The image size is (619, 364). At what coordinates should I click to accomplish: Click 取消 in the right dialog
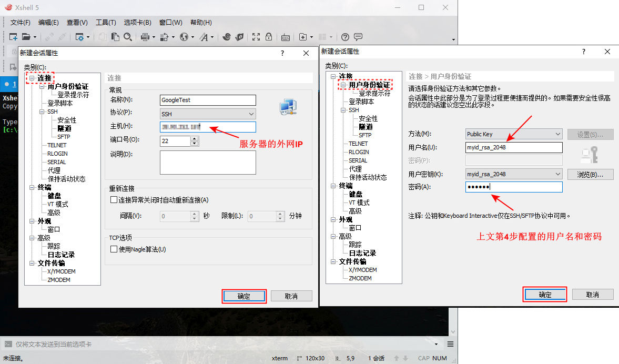point(593,295)
